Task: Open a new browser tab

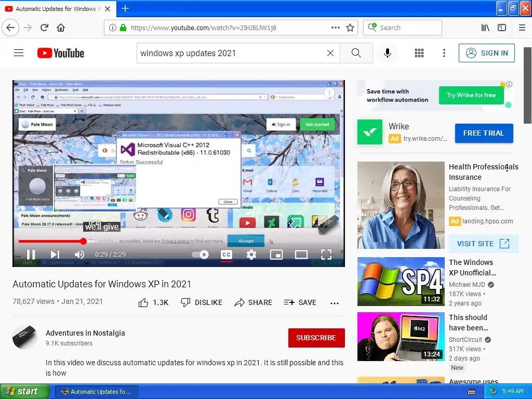Action: [125, 8]
